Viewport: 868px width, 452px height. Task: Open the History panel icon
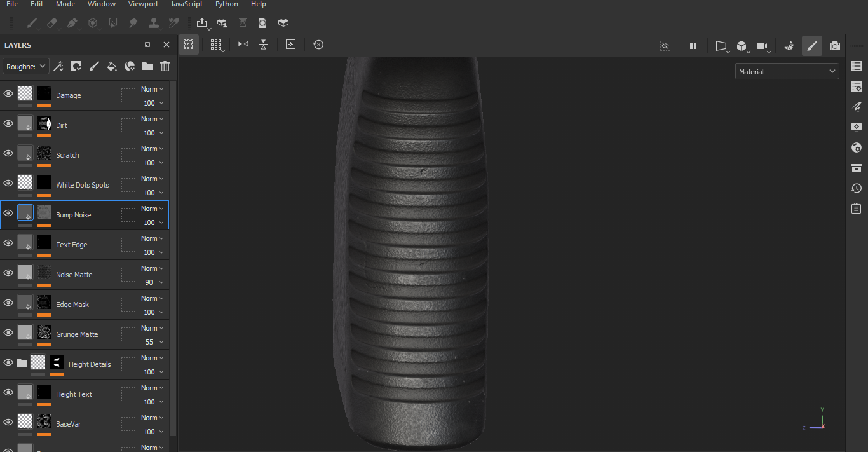tap(857, 188)
